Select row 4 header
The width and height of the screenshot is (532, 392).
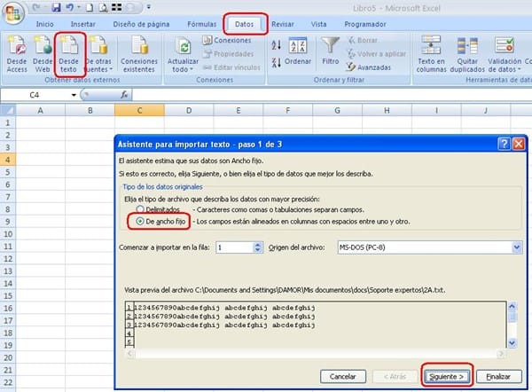[x=8, y=160]
